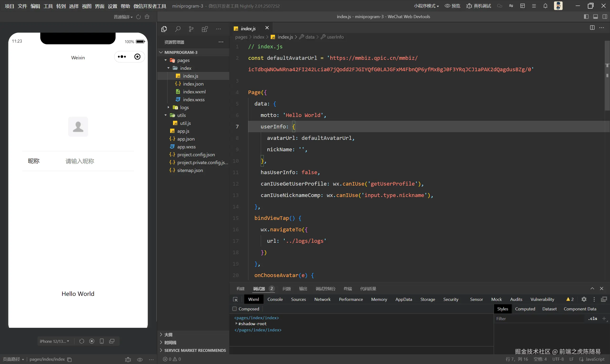This screenshot has width=610, height=364.
Task: Open the 小程序模式 mode dropdown
Action: point(426,6)
